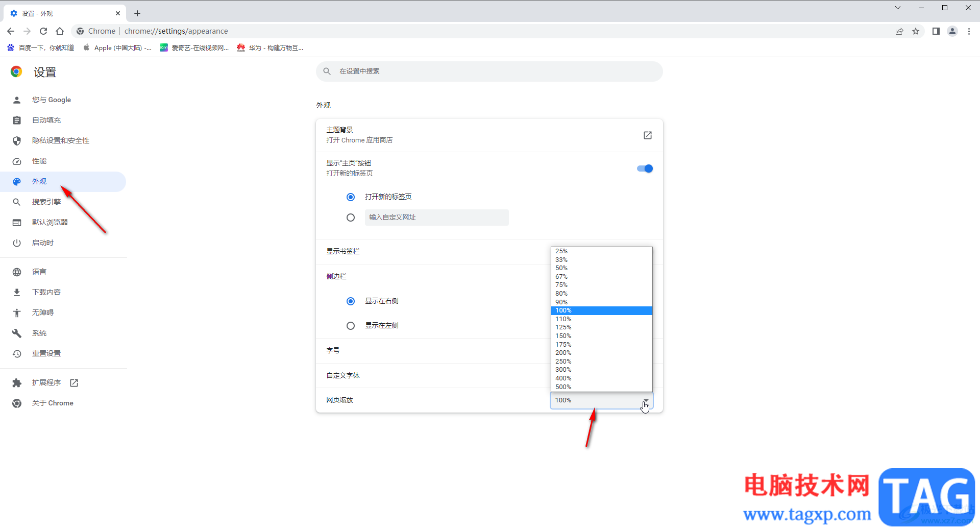980x529 pixels.
Task: Choose 33% zoom option
Action: point(601,260)
